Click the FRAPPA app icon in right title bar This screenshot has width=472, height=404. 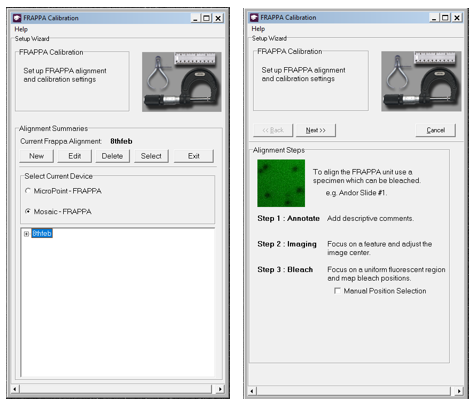tap(254, 17)
